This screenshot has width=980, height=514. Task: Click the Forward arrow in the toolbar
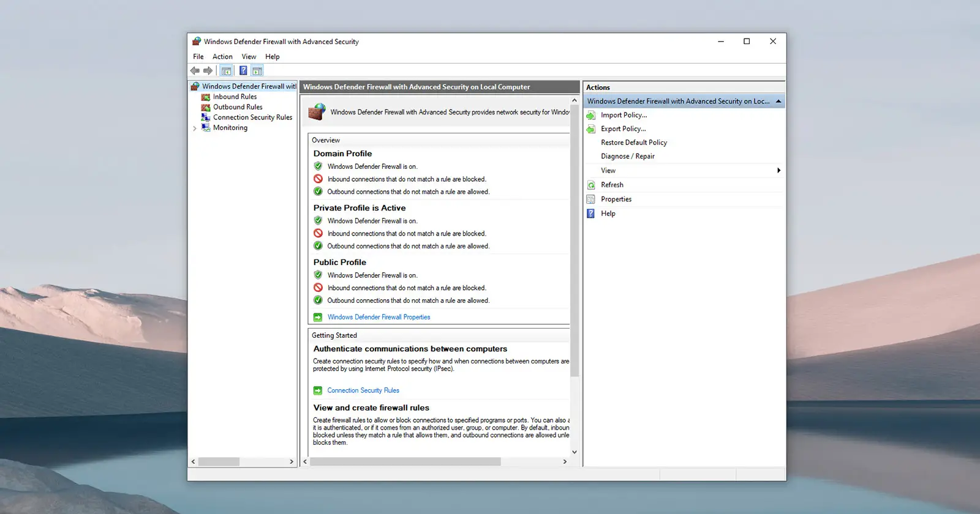tap(208, 71)
